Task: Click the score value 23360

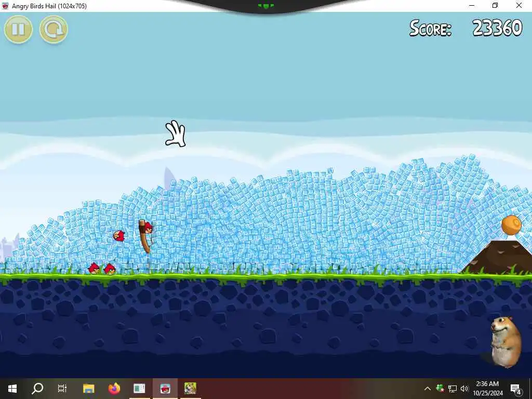Action: point(497,28)
